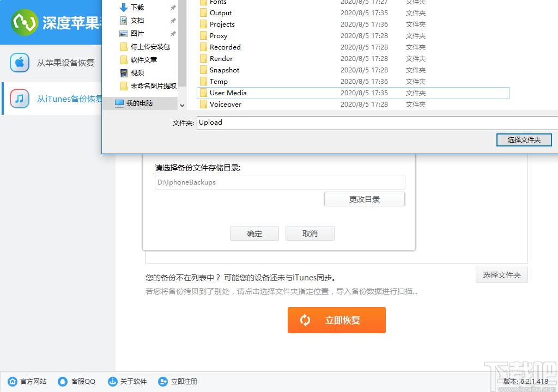
Task: Click the 我的电脑 computer icon
Action: click(119, 103)
